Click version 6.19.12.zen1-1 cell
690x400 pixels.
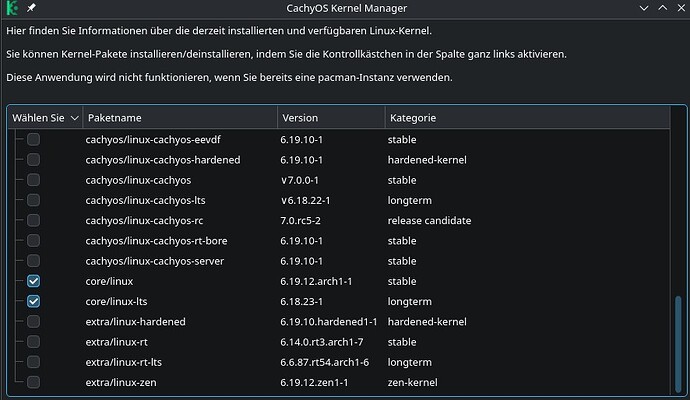click(314, 382)
